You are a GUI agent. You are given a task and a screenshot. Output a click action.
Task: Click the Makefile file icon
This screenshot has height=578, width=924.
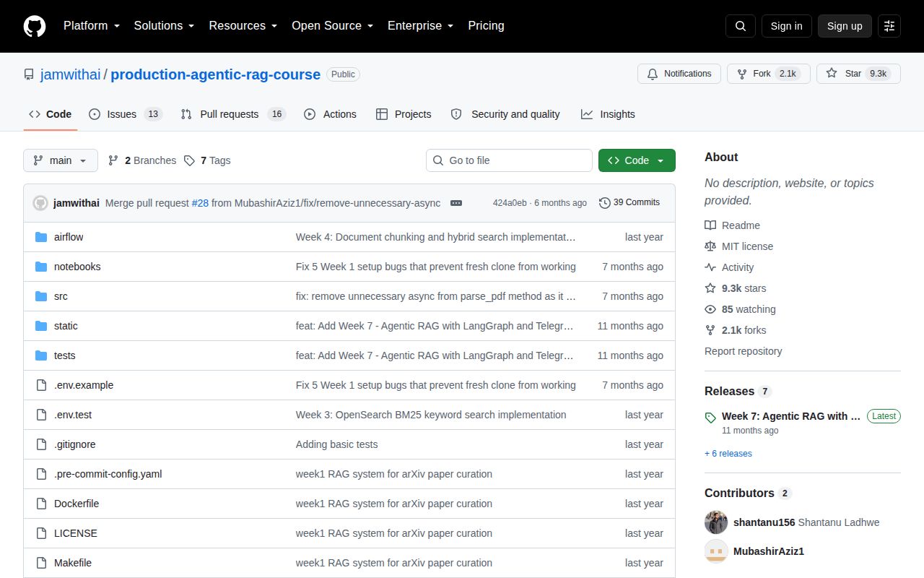41,563
